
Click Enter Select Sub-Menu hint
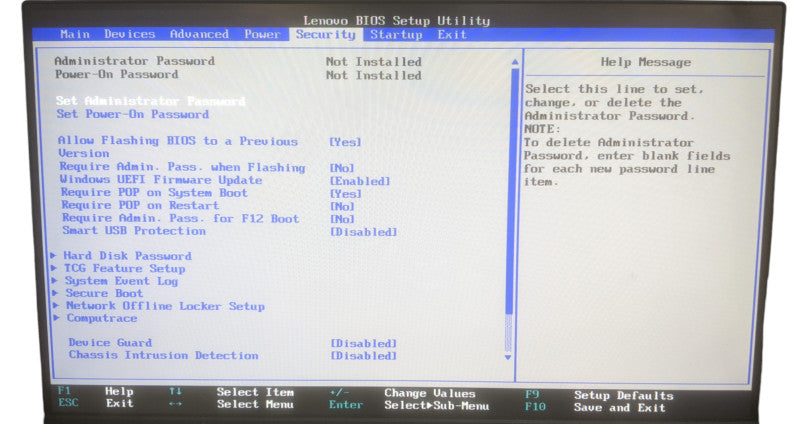click(x=409, y=405)
